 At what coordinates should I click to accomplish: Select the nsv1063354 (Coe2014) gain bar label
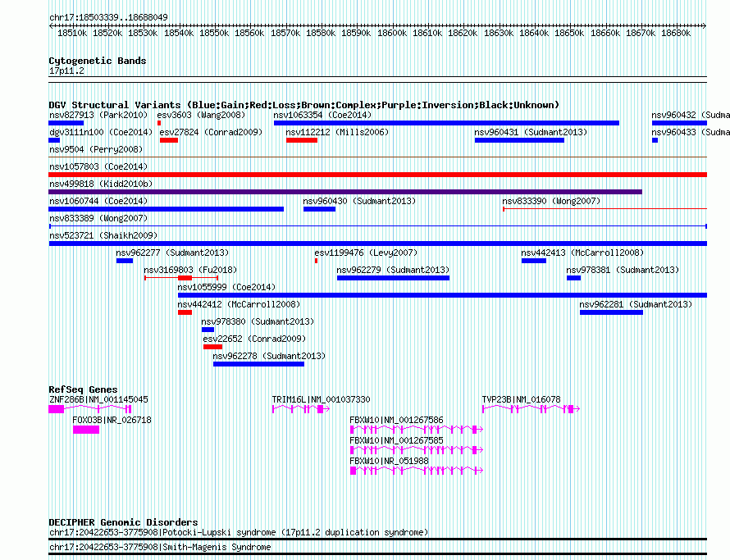(x=322, y=115)
